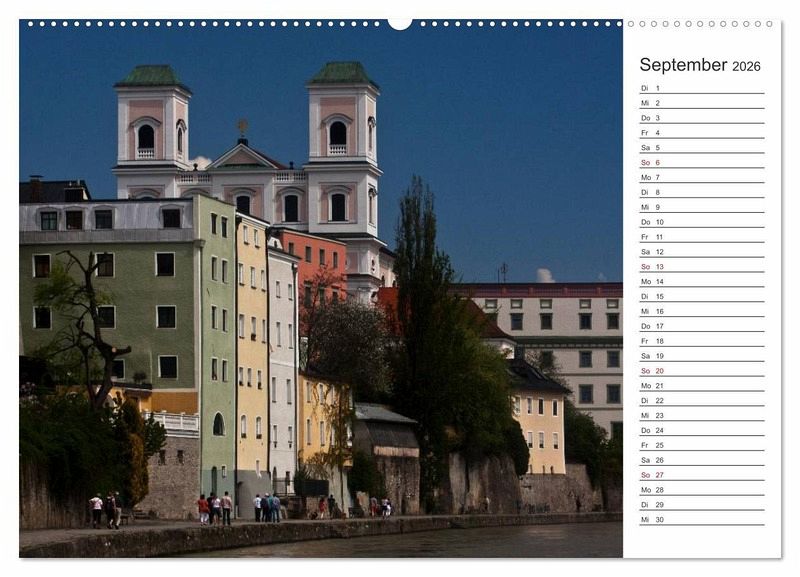Select the date row Fr 11
The width and height of the screenshot is (800, 577).
point(702,237)
